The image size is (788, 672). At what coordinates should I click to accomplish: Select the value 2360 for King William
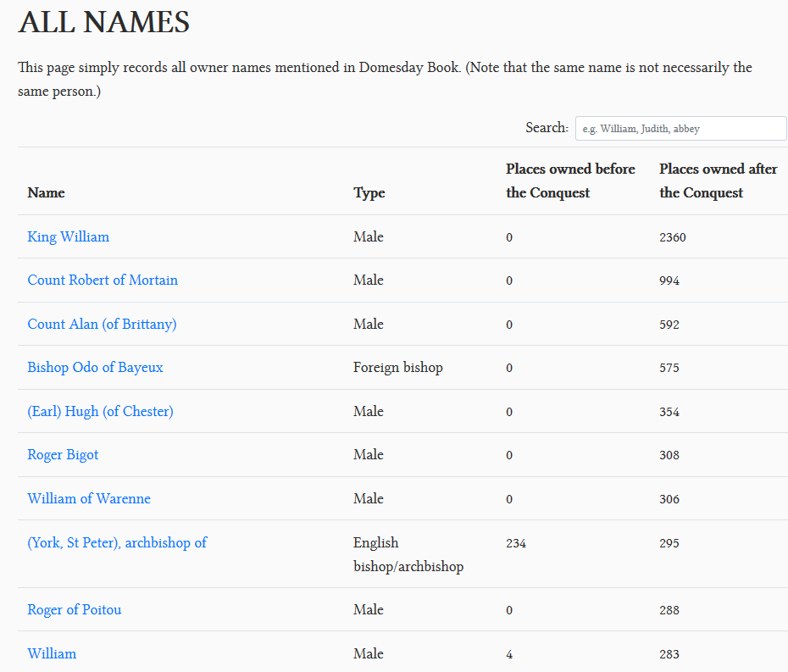click(673, 237)
